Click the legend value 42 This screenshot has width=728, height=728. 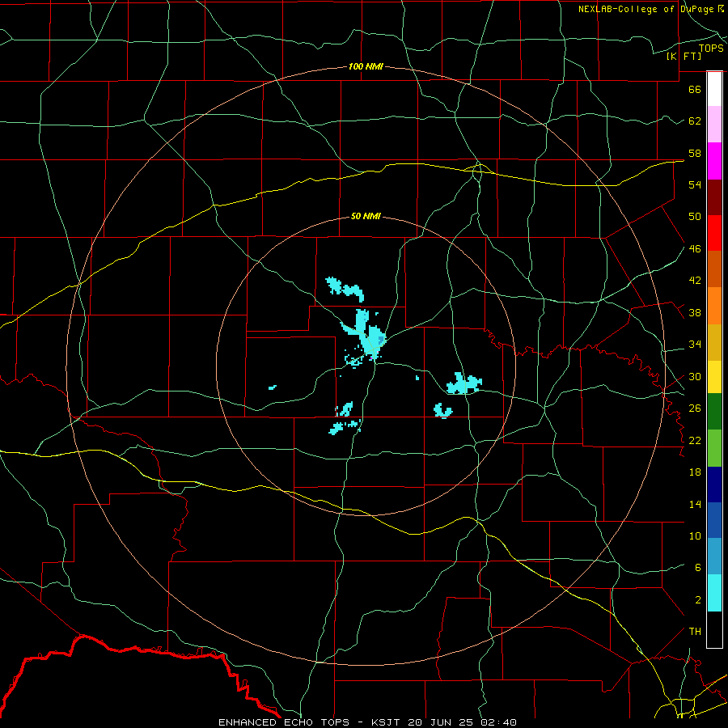[x=695, y=281]
